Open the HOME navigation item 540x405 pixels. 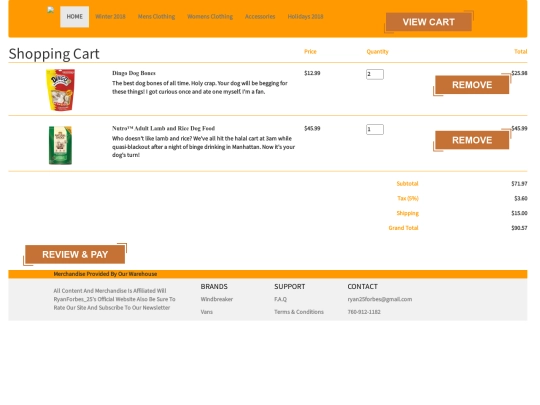(74, 17)
